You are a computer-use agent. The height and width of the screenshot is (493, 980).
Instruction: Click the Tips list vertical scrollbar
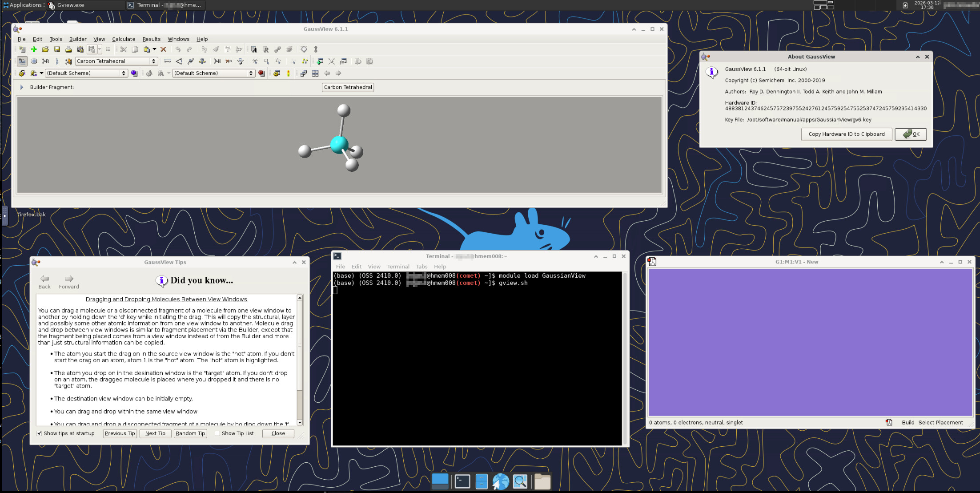pyautogui.click(x=300, y=360)
